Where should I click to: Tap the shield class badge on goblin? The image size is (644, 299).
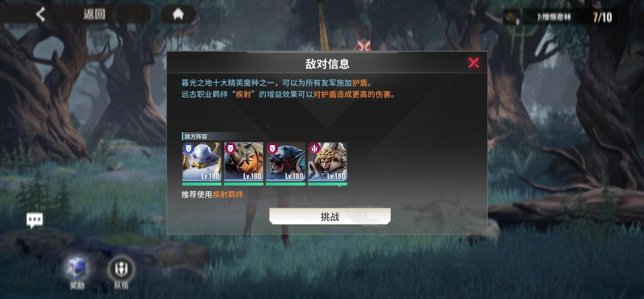[188, 148]
